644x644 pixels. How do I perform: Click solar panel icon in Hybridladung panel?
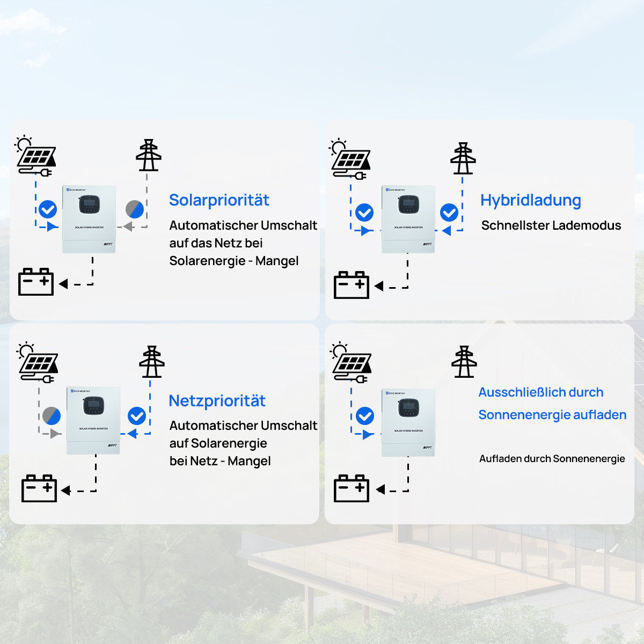[x=350, y=159]
